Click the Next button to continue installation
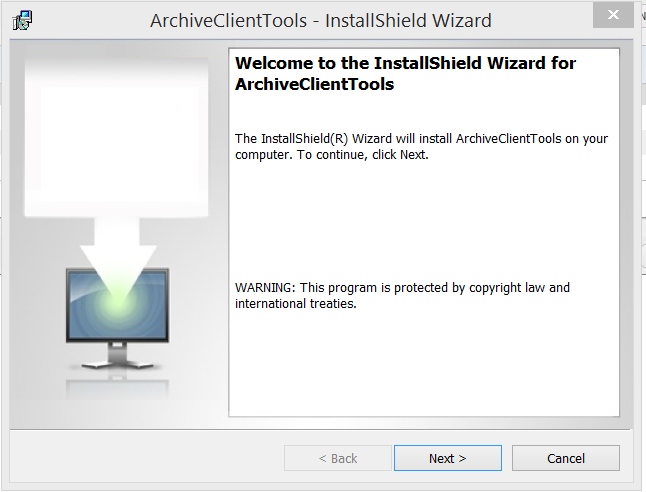 coord(448,458)
